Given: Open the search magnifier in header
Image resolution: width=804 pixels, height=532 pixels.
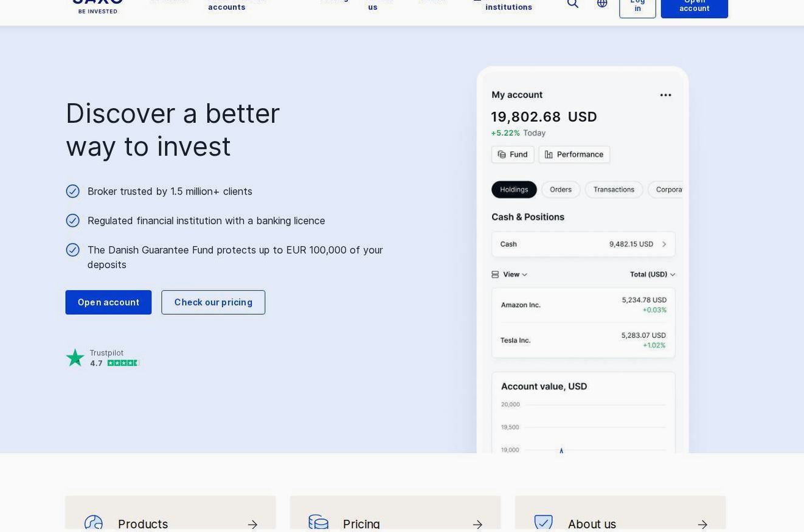Looking at the screenshot, I should coord(573,4).
